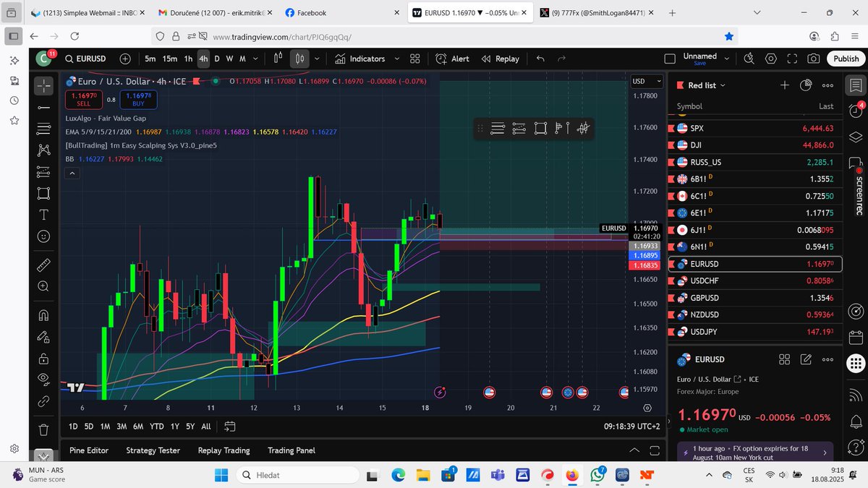Maximize the bottom panel
Screen dimensions: 868x488
[x=655, y=450]
